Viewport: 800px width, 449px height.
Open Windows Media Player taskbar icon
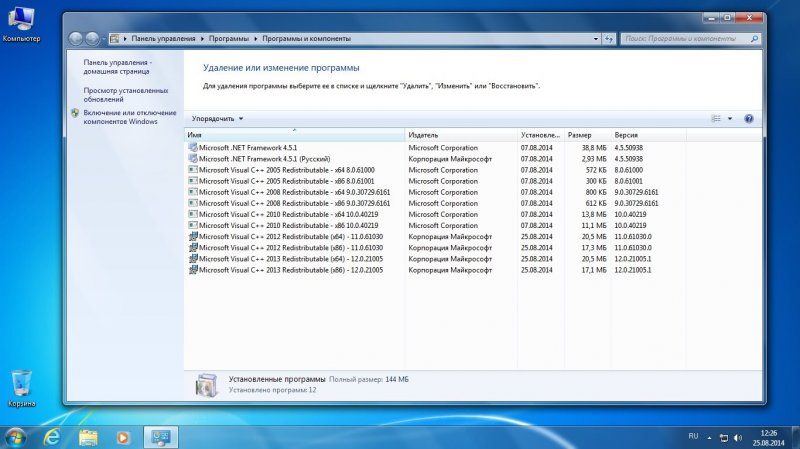pyautogui.click(x=123, y=438)
